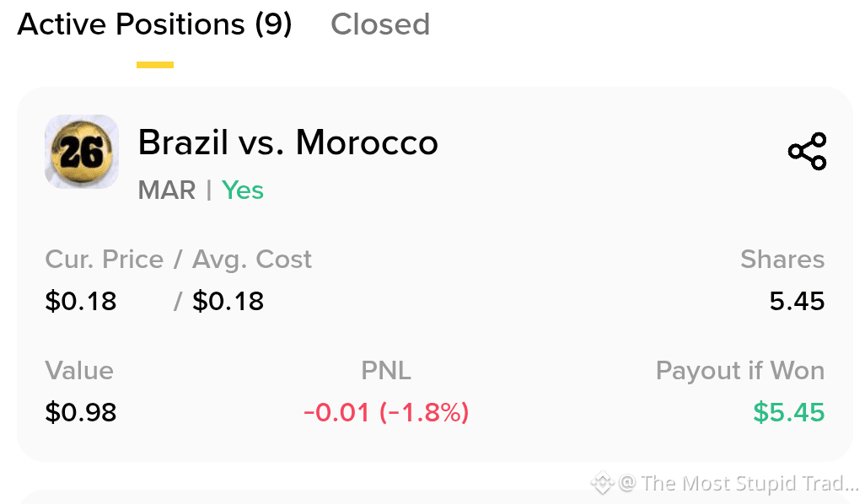Open the gold 26 ball market thumbnail

[x=82, y=152]
